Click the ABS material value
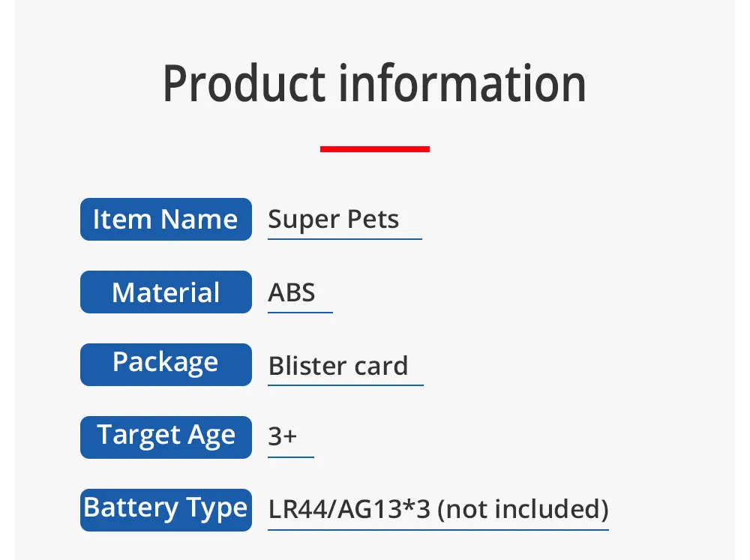Image resolution: width=750 pixels, height=560 pixels. click(292, 292)
